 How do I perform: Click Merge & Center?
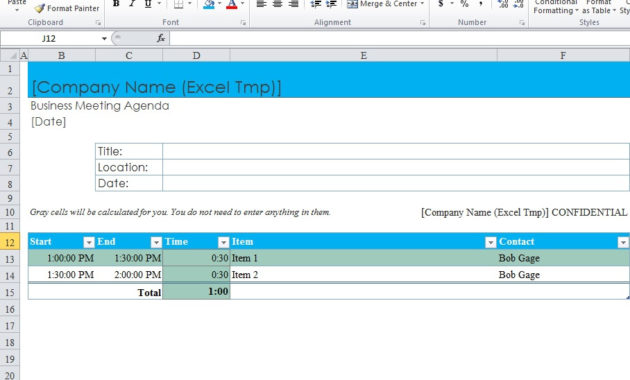[382, 4]
